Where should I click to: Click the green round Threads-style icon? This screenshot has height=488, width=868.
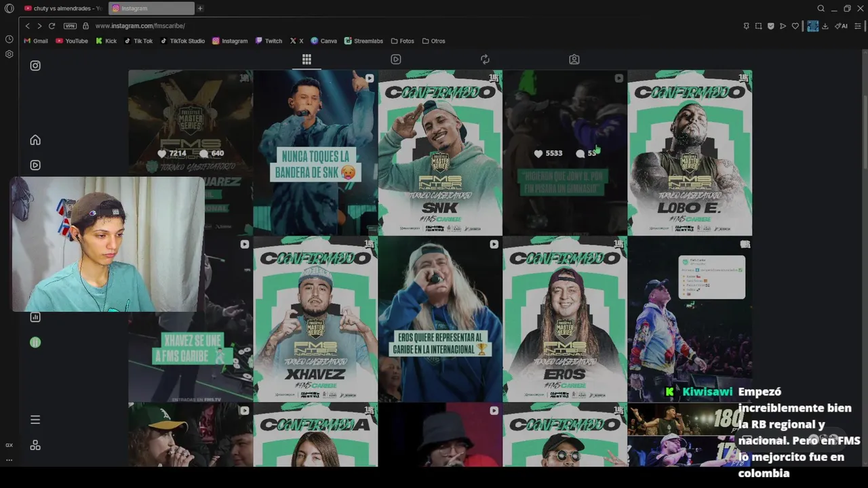pos(35,342)
